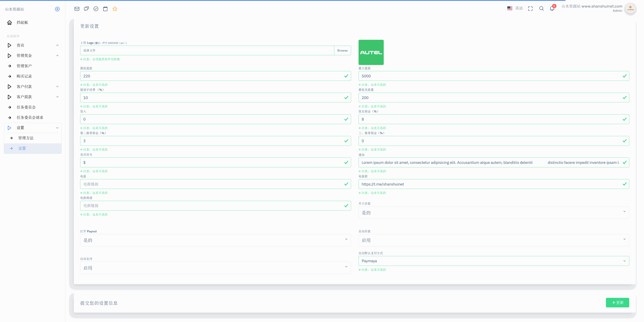The width and height of the screenshot is (644, 322).
Task: Click the Browse file button
Action: [x=342, y=50]
